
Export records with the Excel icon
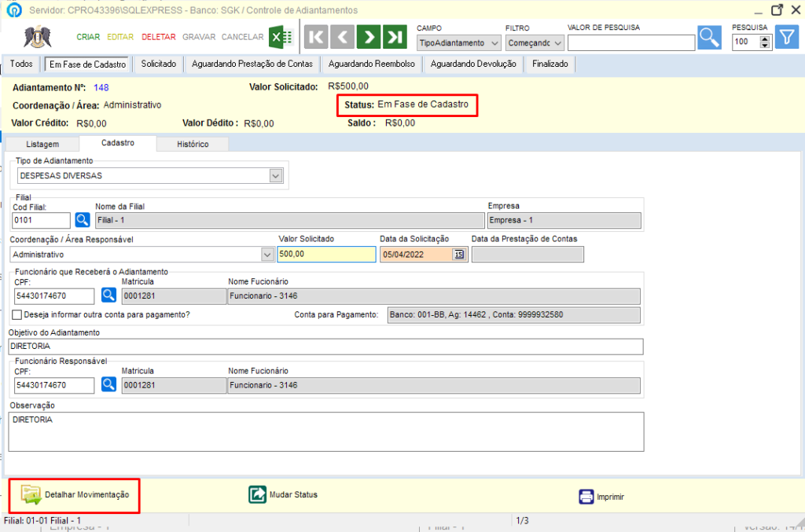point(281,37)
